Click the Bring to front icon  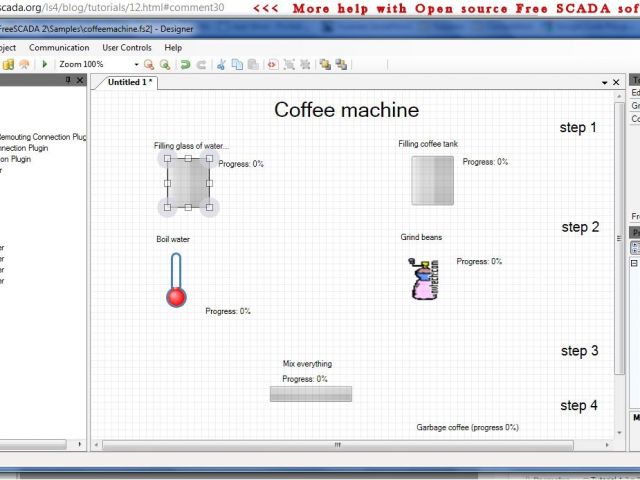click(x=325, y=64)
